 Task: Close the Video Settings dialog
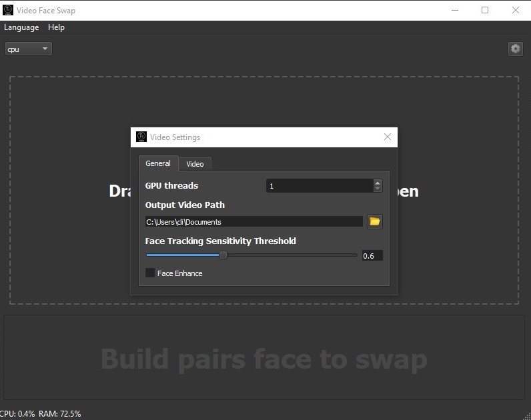pyautogui.click(x=388, y=137)
